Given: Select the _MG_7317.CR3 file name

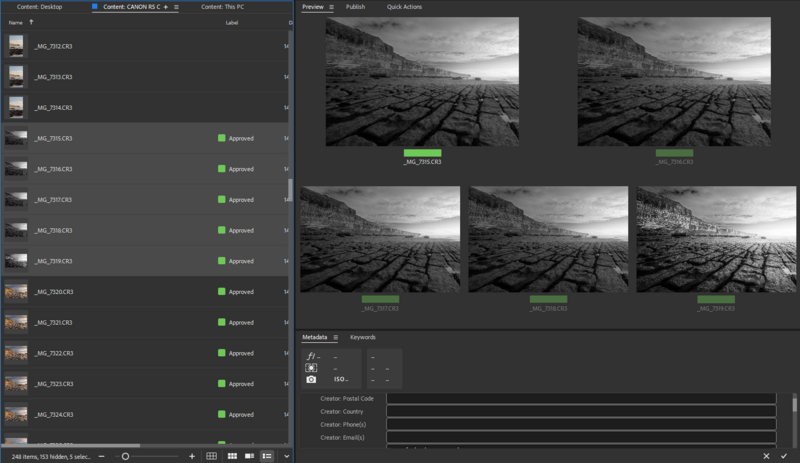Looking at the screenshot, I should click(53, 200).
